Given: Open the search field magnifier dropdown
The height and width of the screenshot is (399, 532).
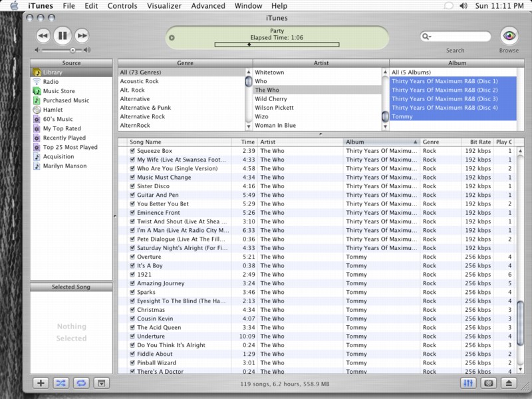Looking at the screenshot, I should [x=428, y=37].
